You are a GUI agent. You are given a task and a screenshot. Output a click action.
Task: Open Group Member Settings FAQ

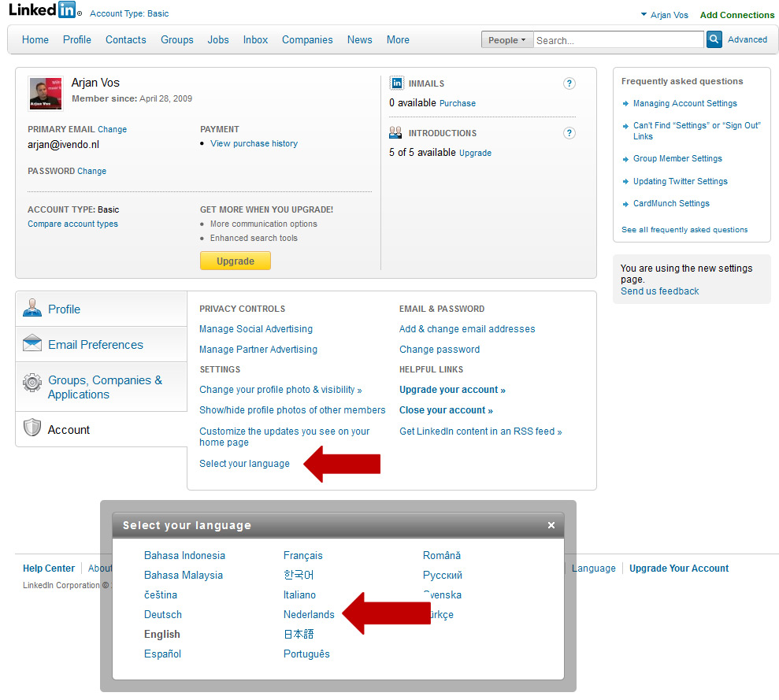point(677,158)
